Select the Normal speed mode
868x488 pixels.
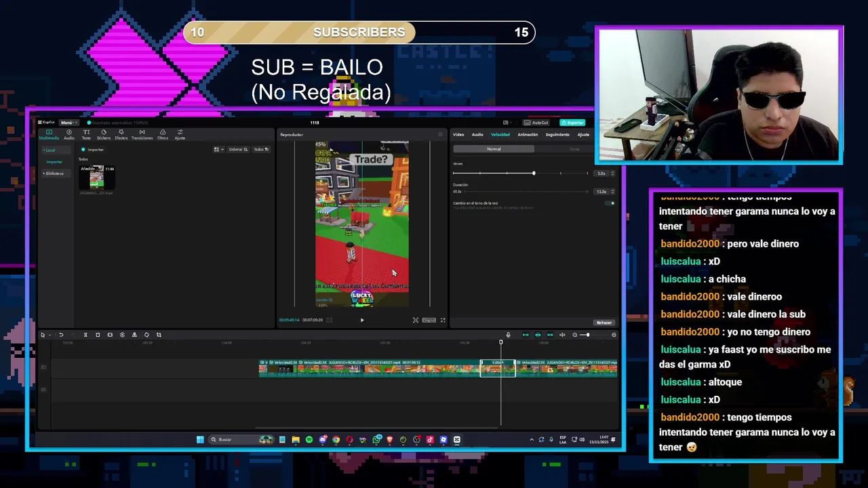coord(494,149)
